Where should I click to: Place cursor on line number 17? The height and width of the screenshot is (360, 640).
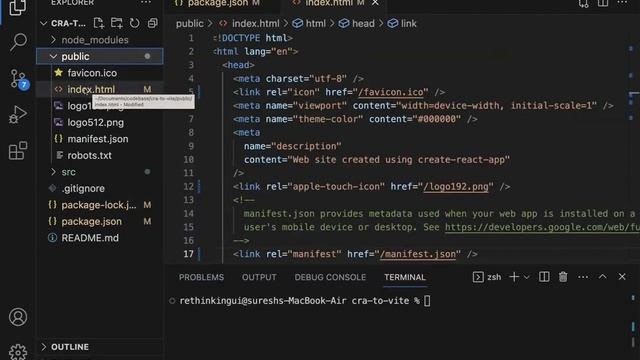188,254
